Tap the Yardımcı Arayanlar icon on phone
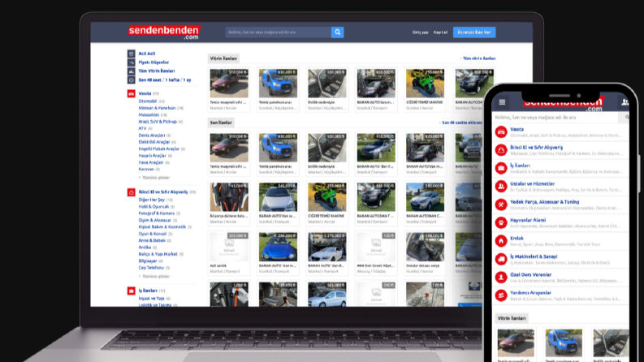644x362 pixels. [x=501, y=295]
